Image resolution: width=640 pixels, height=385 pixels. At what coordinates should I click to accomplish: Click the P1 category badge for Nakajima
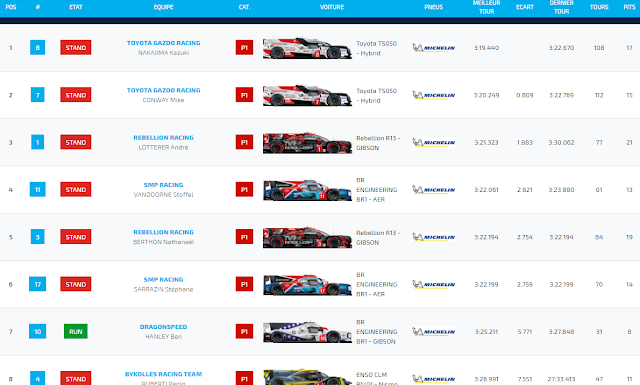tap(244, 47)
